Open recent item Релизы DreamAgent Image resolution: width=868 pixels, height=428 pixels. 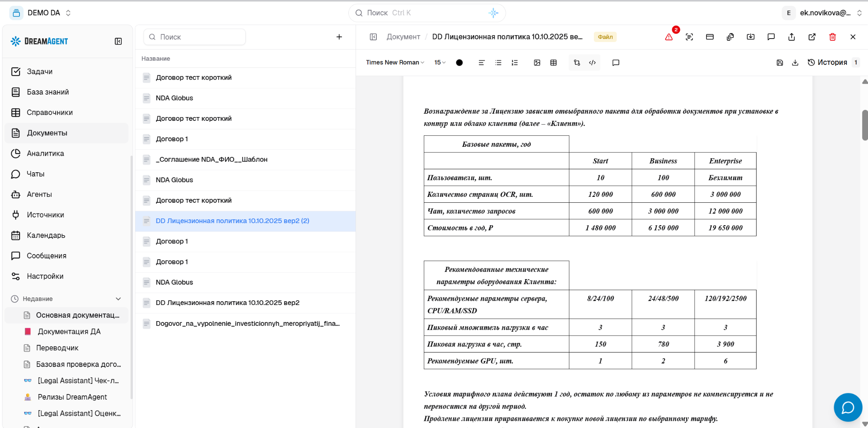click(67, 397)
